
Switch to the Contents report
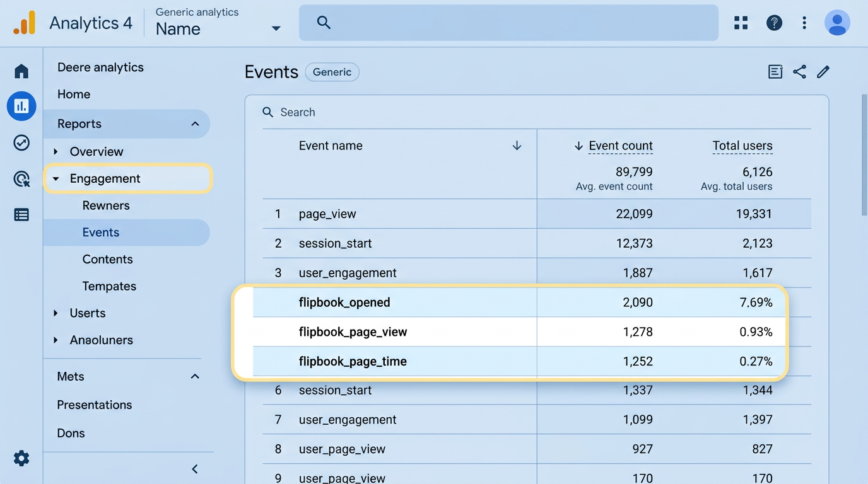click(x=107, y=258)
